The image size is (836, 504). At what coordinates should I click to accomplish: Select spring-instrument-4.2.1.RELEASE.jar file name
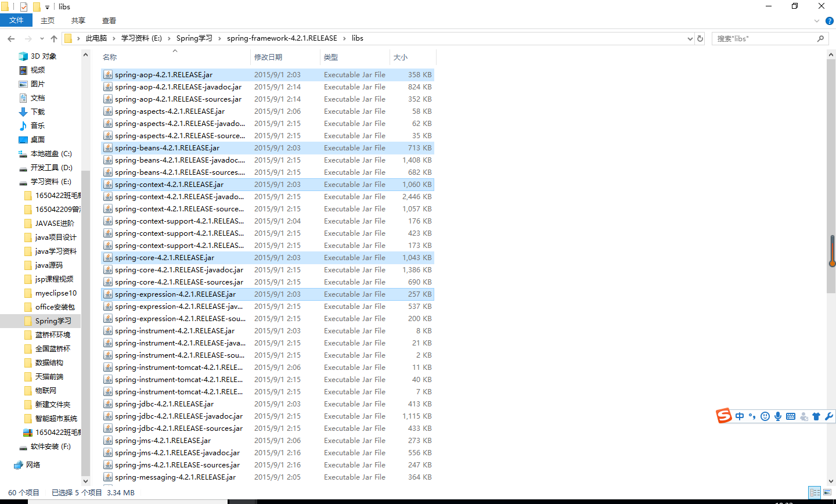(x=175, y=331)
